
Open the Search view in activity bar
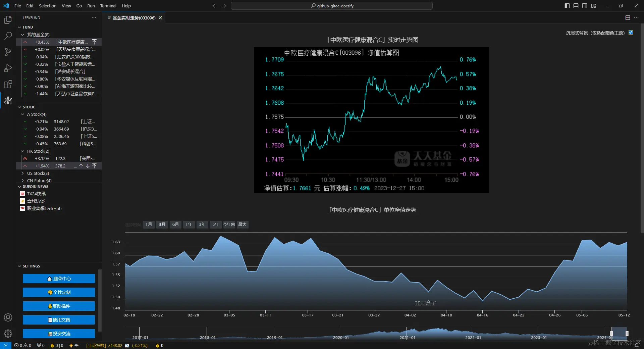point(8,36)
